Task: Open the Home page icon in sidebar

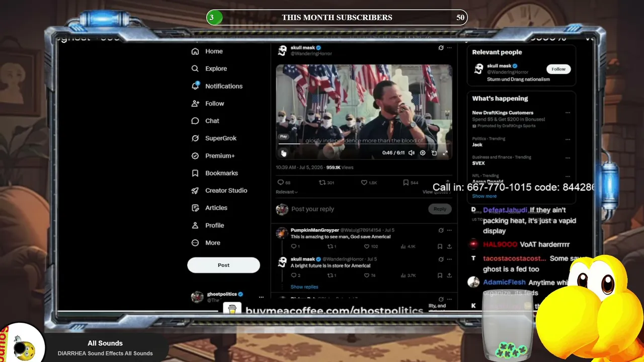Action: [195, 51]
